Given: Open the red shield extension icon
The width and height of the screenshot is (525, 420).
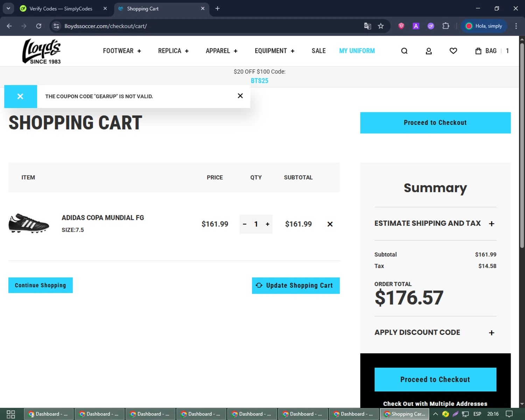Looking at the screenshot, I should click(401, 26).
